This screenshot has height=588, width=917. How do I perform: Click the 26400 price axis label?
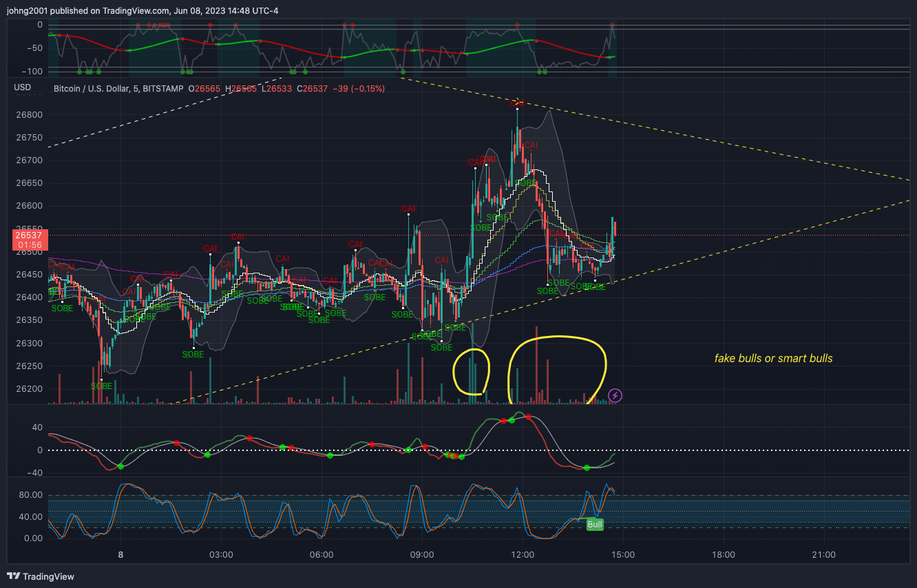[x=29, y=297]
